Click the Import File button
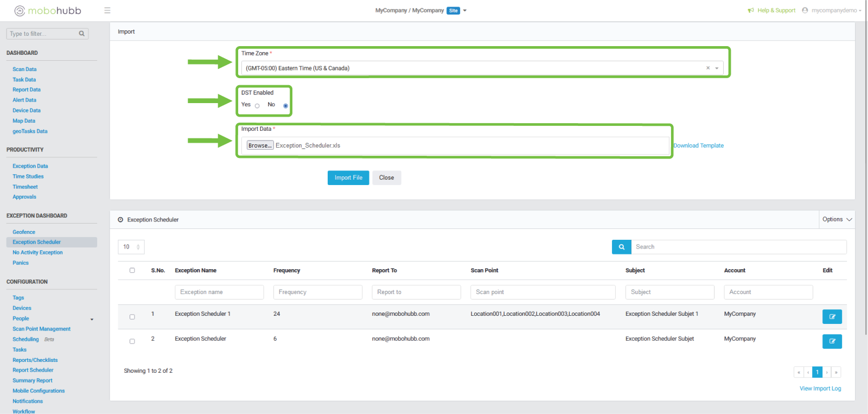 coord(348,178)
